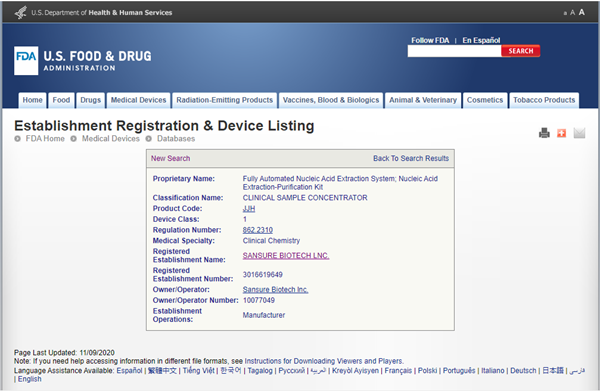The height and width of the screenshot is (391, 600).
Task: Go to Vaccines, Blood & Biologics tab
Action: (331, 100)
